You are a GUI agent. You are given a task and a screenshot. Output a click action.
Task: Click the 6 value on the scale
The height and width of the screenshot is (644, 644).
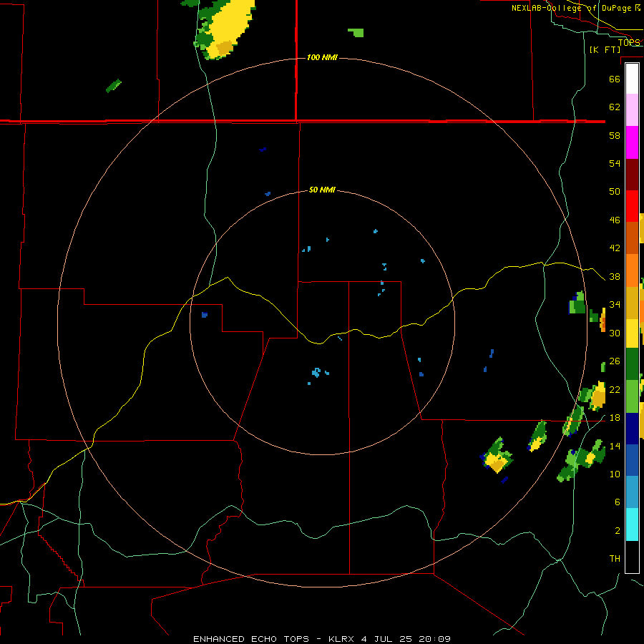coord(618,502)
